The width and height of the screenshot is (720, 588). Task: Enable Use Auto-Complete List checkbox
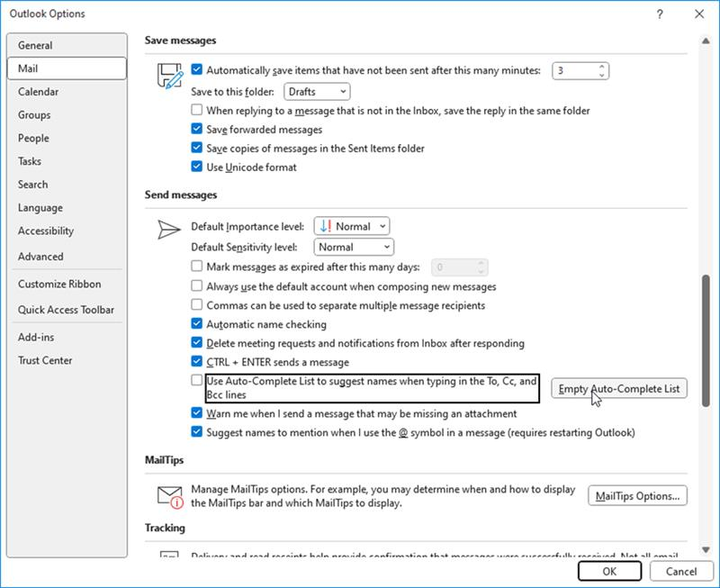coord(196,380)
